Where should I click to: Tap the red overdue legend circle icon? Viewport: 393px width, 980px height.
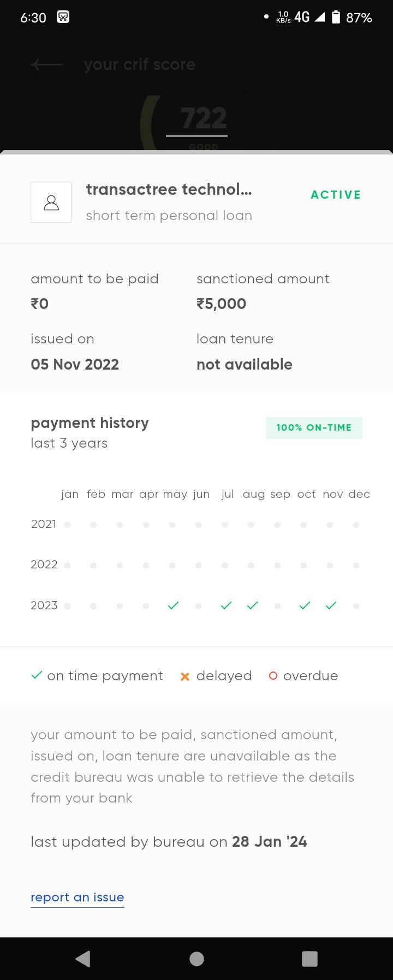[273, 676]
